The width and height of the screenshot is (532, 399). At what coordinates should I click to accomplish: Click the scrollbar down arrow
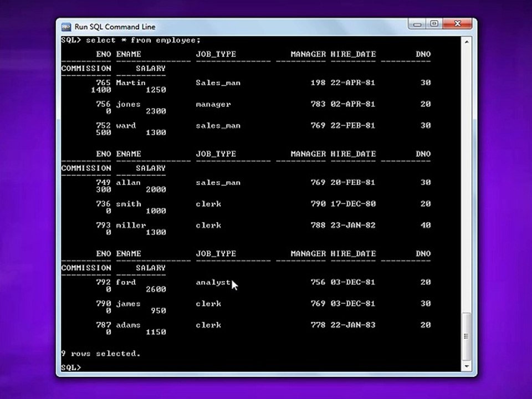click(467, 366)
